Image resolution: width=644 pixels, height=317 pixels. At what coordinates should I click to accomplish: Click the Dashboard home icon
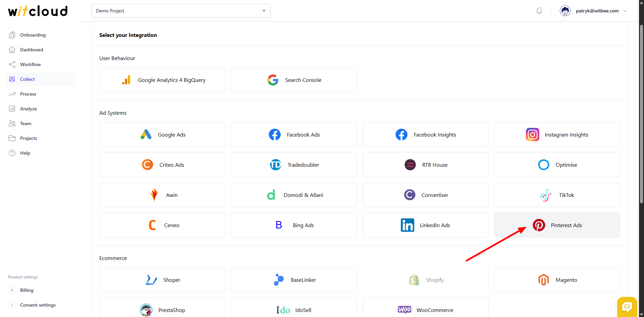pos(12,50)
